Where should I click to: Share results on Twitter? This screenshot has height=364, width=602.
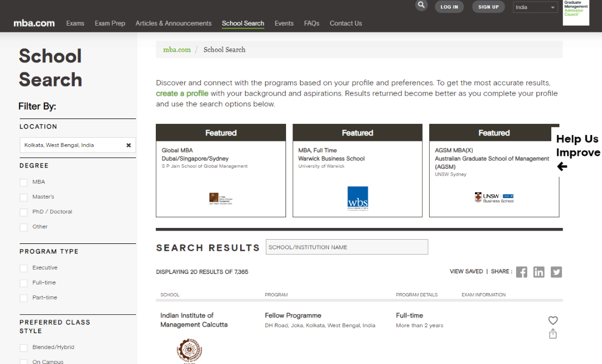pos(556,272)
